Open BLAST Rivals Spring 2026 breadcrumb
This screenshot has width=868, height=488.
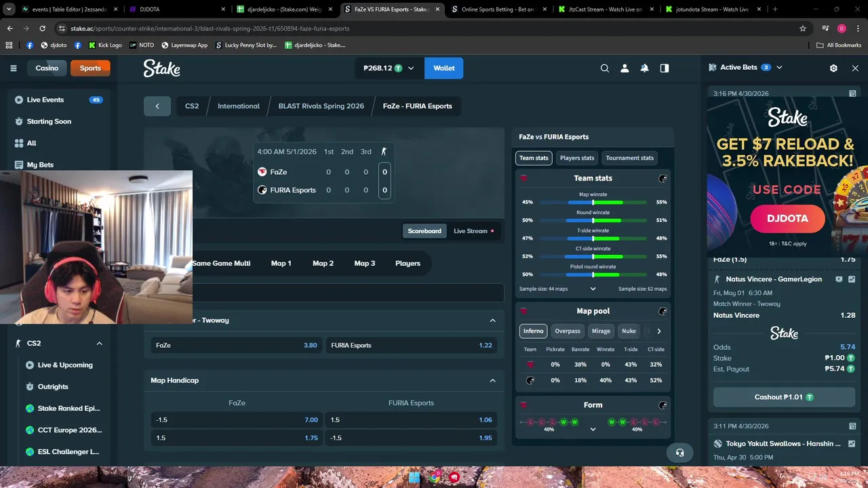(321, 106)
